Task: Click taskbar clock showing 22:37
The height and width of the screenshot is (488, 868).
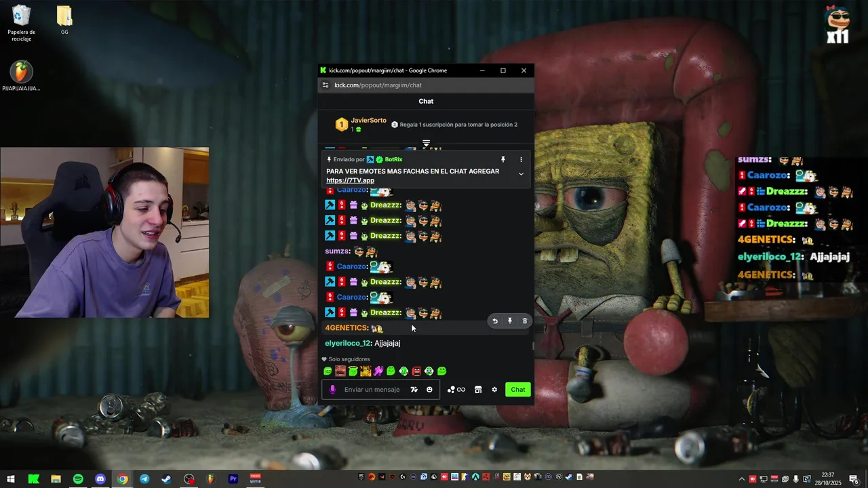Action: 827,479
